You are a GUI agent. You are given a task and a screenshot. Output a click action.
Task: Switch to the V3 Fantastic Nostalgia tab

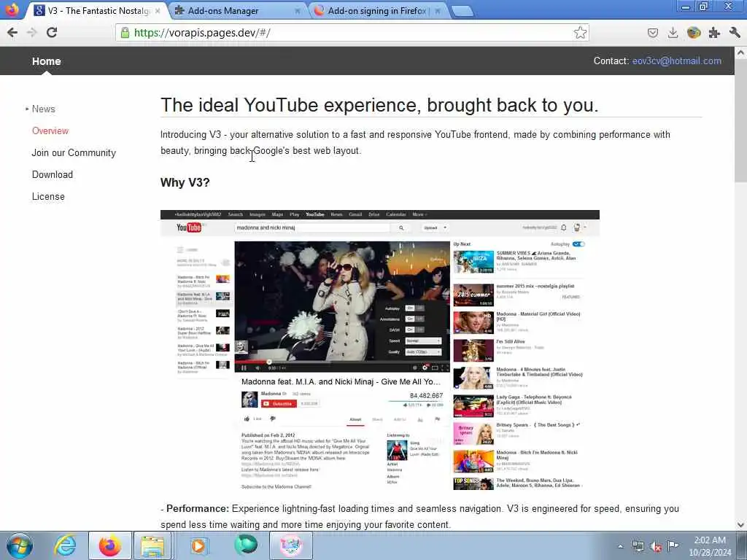pyautogui.click(x=98, y=10)
